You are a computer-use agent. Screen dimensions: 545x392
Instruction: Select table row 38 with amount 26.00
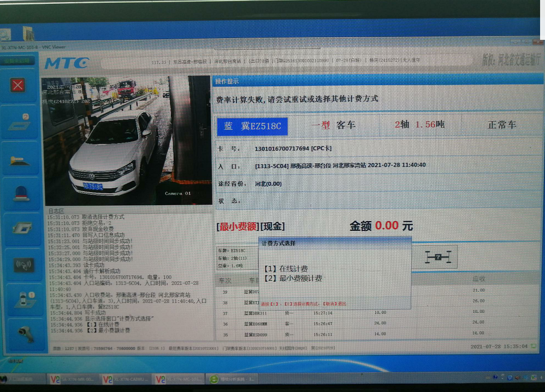coord(379,302)
